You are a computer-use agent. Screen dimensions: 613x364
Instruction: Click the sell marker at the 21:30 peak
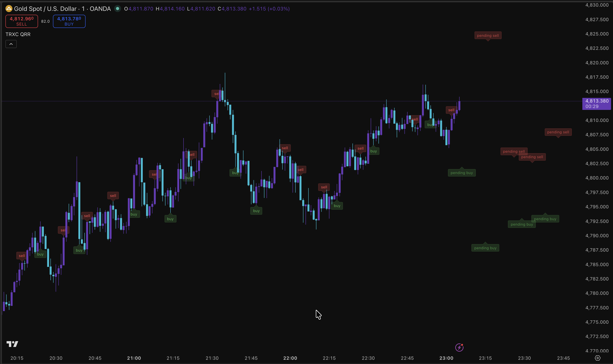click(216, 94)
